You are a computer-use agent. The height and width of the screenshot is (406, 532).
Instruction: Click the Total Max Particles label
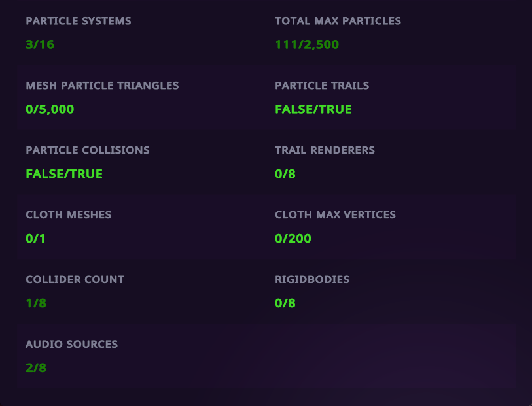pos(338,21)
